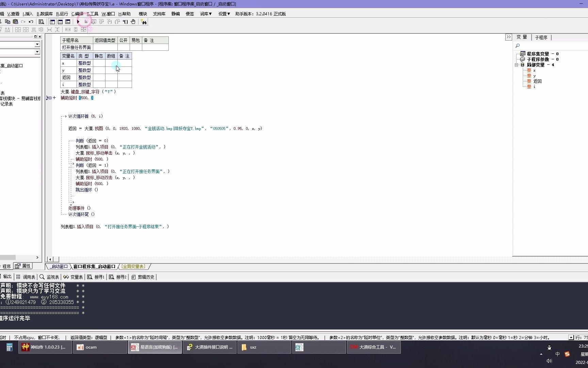Image resolution: width=588 pixels, height=368 pixels.
Task: Click the hand breakpoint icon
Action: [133, 22]
